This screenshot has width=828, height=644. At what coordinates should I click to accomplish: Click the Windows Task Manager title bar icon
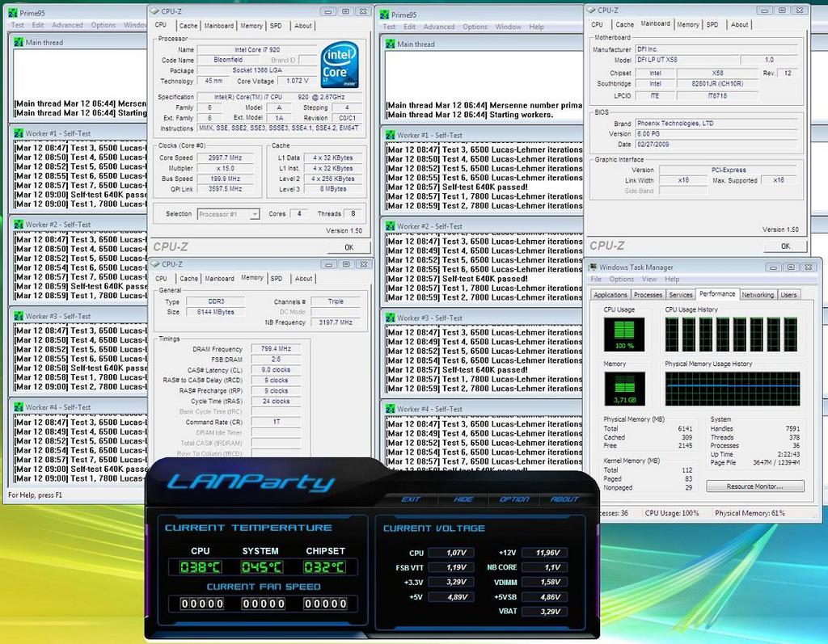click(591, 267)
